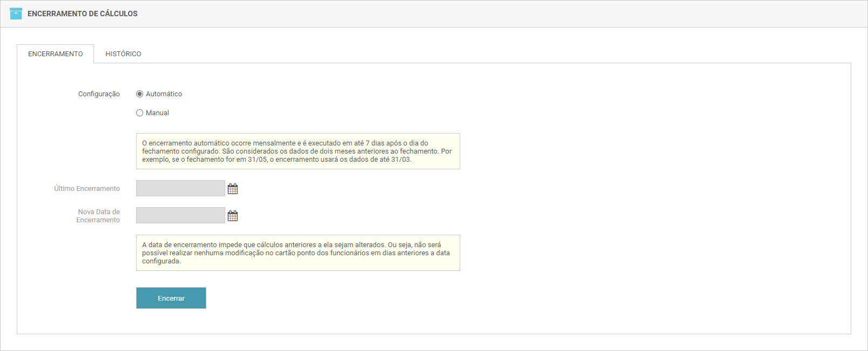Image resolution: width=868 pixels, height=351 pixels.
Task: Click the Último Encerramento field label
Action: pos(87,189)
